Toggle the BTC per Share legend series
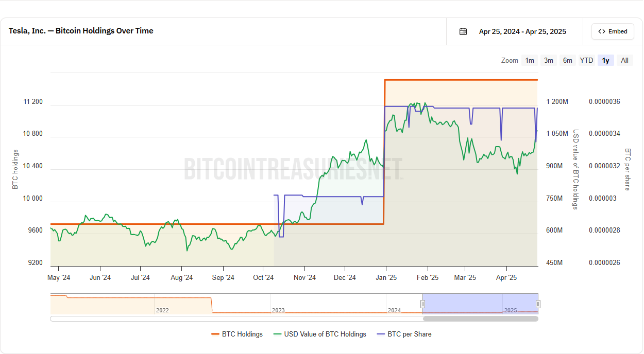 click(x=404, y=334)
